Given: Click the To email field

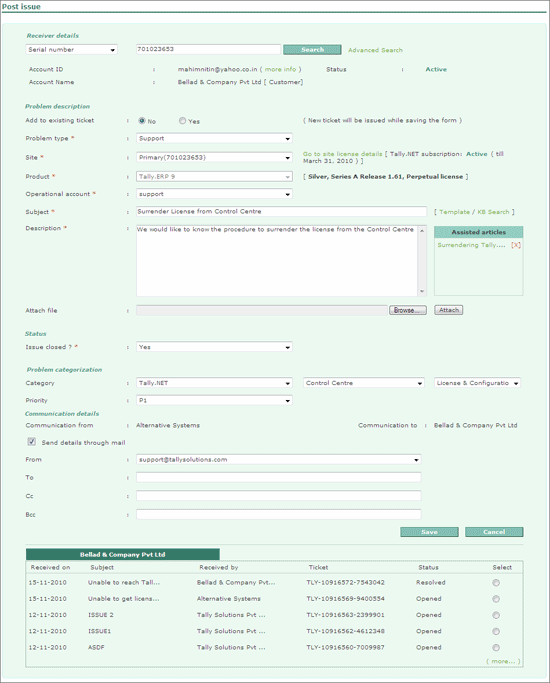Looking at the screenshot, I should (x=279, y=477).
